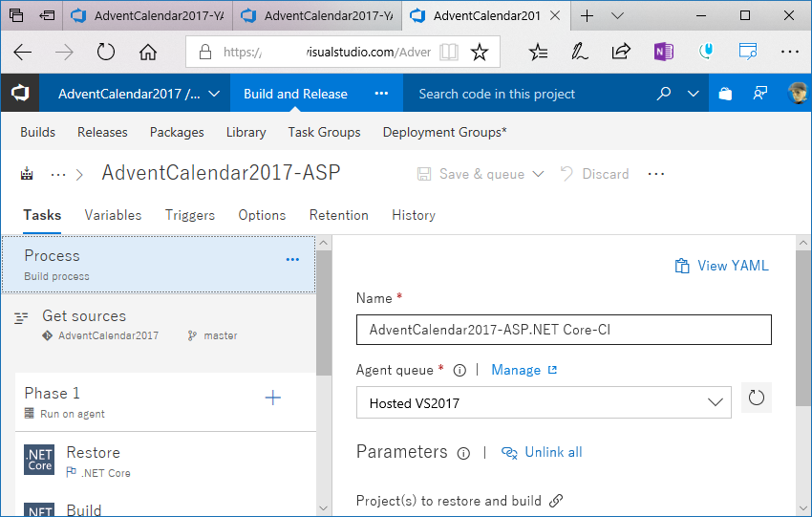The width and height of the screenshot is (812, 517).
Task: Open the AdventCalendar2017 project selector dropdown
Action: 214,95
